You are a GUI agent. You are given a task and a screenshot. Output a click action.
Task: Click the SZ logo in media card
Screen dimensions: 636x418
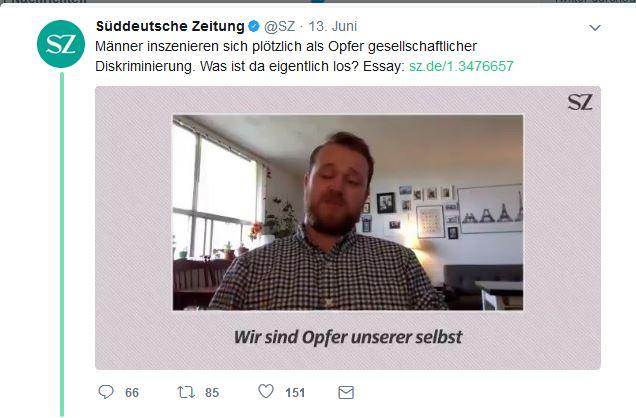[580, 102]
